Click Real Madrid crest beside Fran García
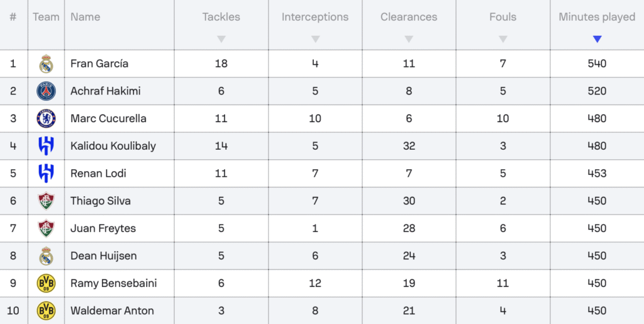The width and height of the screenshot is (644, 324). point(46,64)
